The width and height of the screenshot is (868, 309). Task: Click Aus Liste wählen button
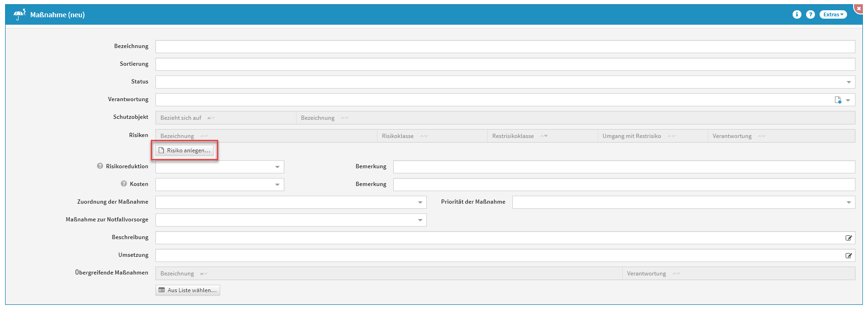(188, 290)
